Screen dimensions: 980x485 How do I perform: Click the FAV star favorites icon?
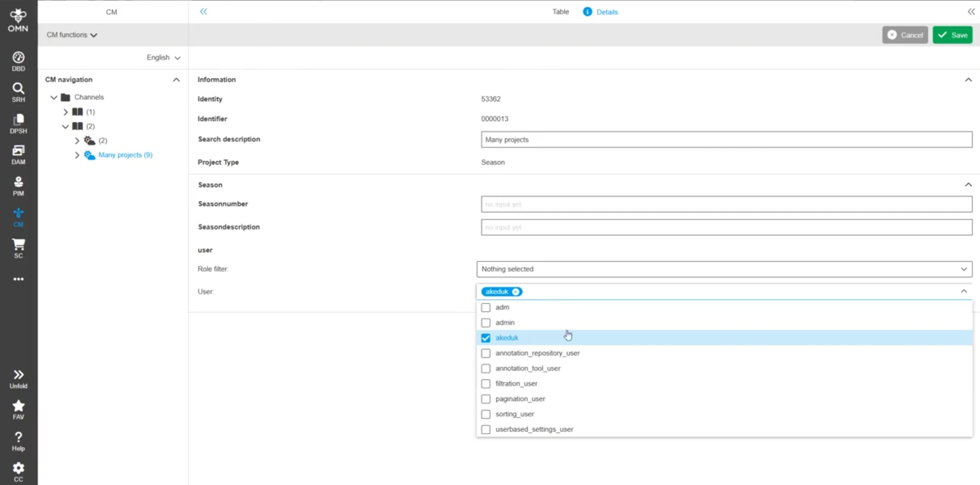[x=18, y=409]
